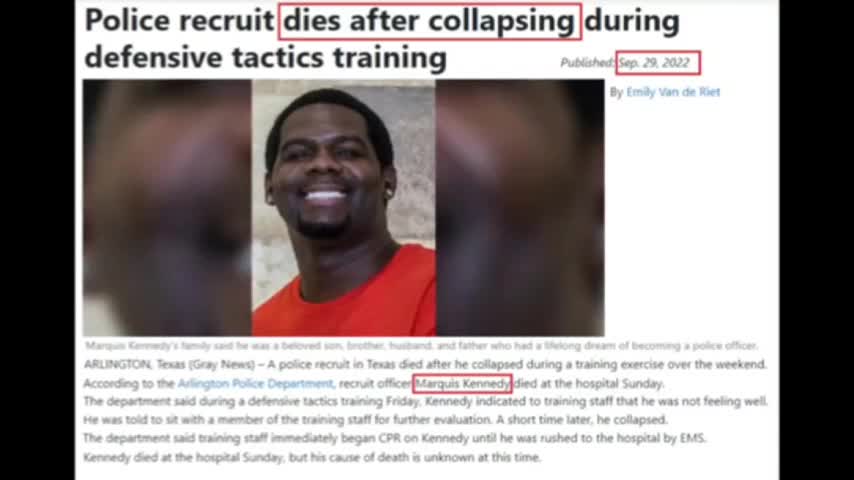Click 'defensive tactics training' in the headline
The height and width of the screenshot is (480, 854).
tap(266, 57)
